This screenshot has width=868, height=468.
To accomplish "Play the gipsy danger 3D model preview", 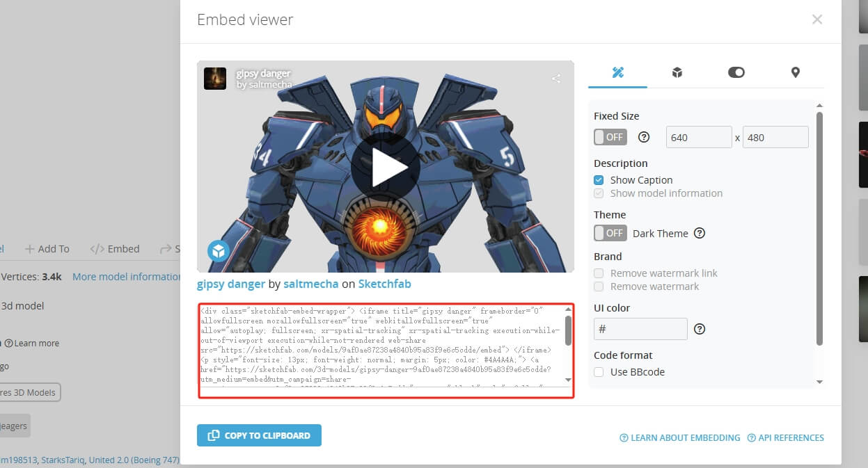I will [385, 167].
